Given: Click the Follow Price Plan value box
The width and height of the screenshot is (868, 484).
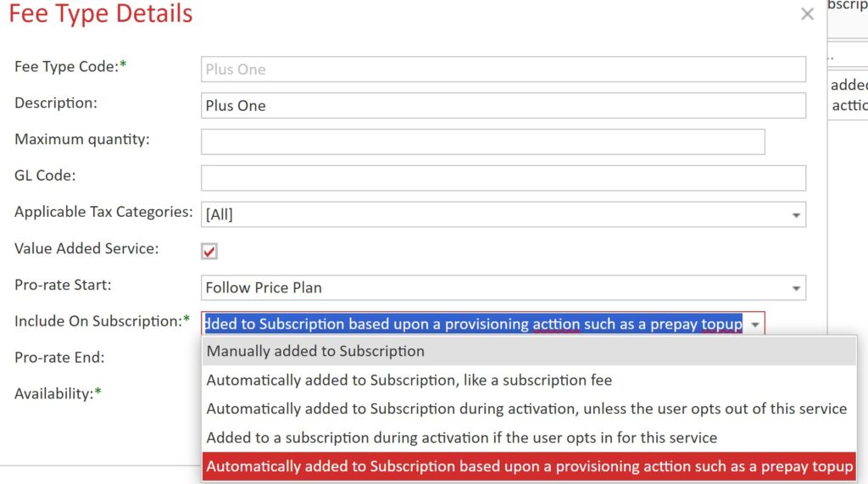Looking at the screenshot, I should click(492, 288).
